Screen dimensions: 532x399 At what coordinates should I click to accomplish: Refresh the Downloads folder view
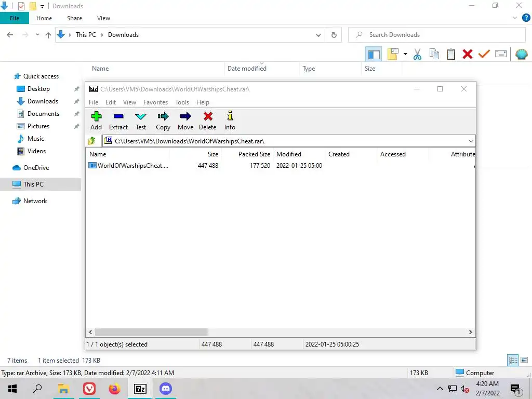(334, 35)
